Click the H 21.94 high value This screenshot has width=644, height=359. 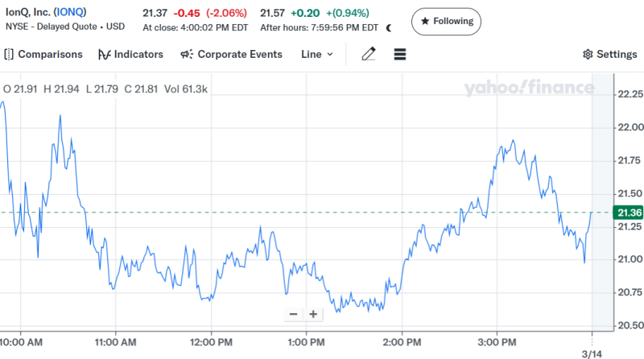point(61,89)
